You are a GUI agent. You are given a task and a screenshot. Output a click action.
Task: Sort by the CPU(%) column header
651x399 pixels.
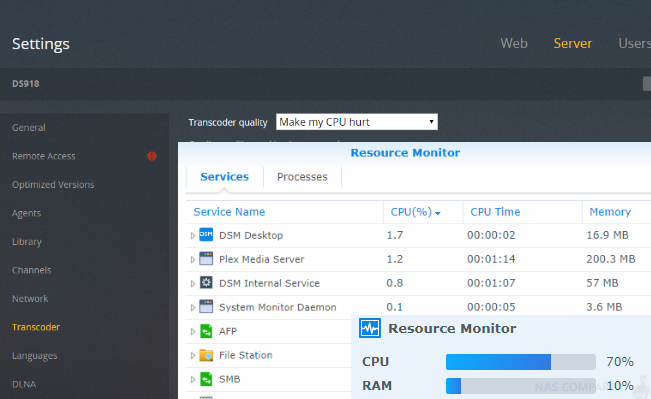click(x=415, y=212)
